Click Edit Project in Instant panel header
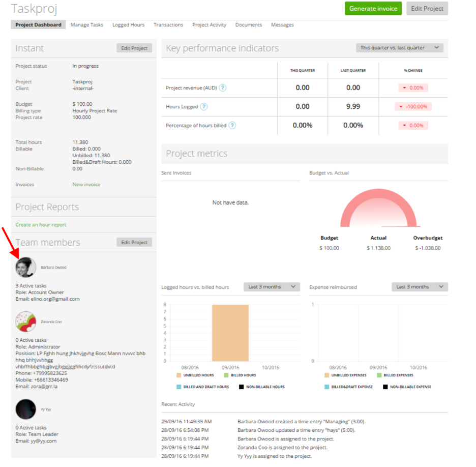This screenshot has width=476, height=467. click(134, 48)
